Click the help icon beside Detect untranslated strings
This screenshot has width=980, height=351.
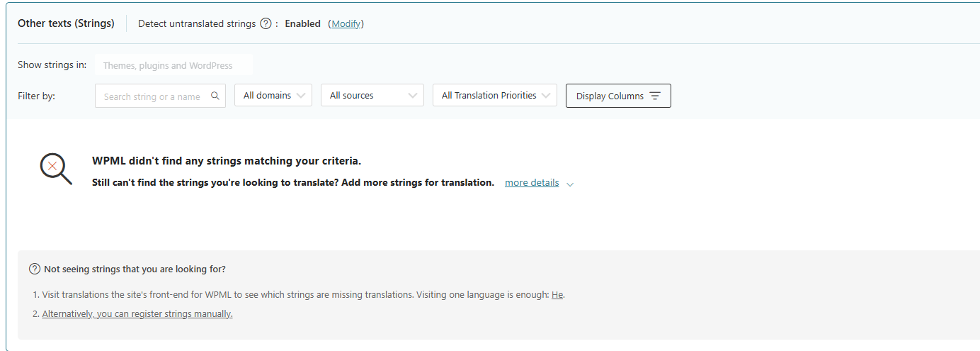266,23
